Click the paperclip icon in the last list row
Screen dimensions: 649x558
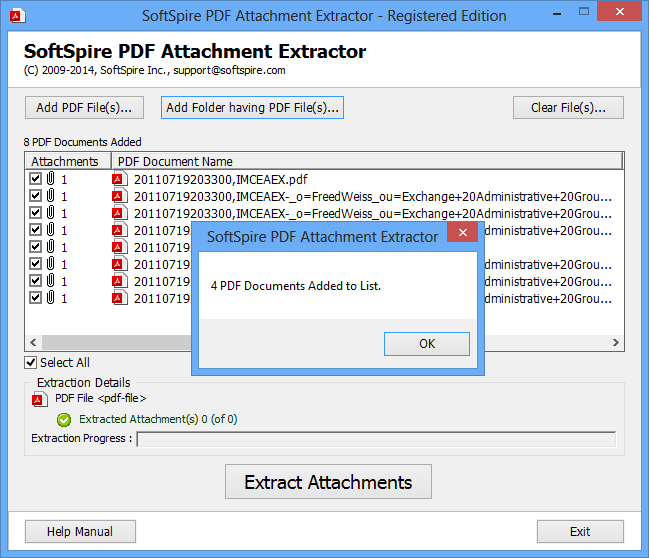50,297
